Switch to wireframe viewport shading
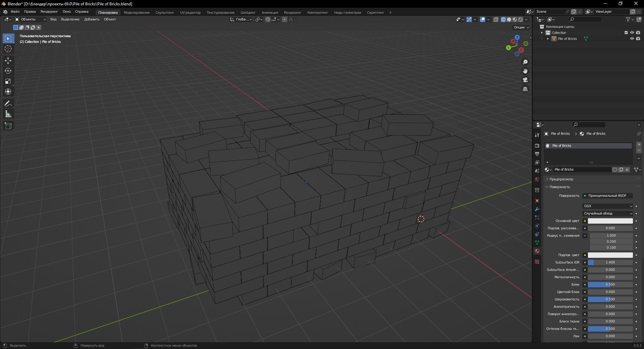Viewport: 644px width, 349px height. [x=503, y=19]
